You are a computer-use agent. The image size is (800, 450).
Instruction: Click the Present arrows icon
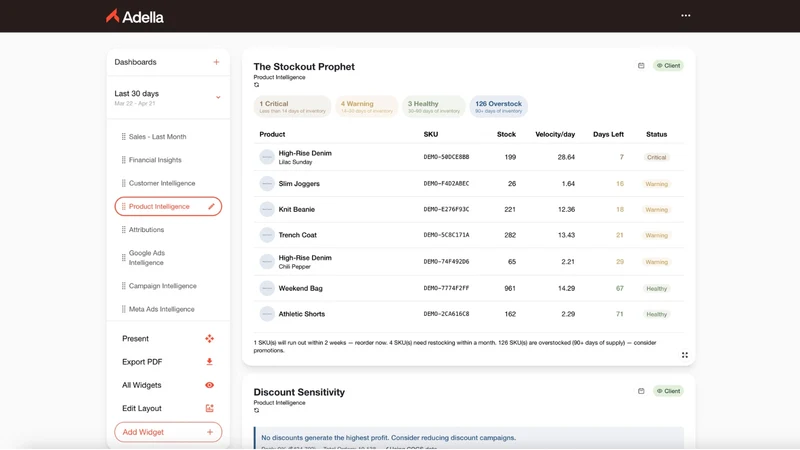[x=210, y=339]
